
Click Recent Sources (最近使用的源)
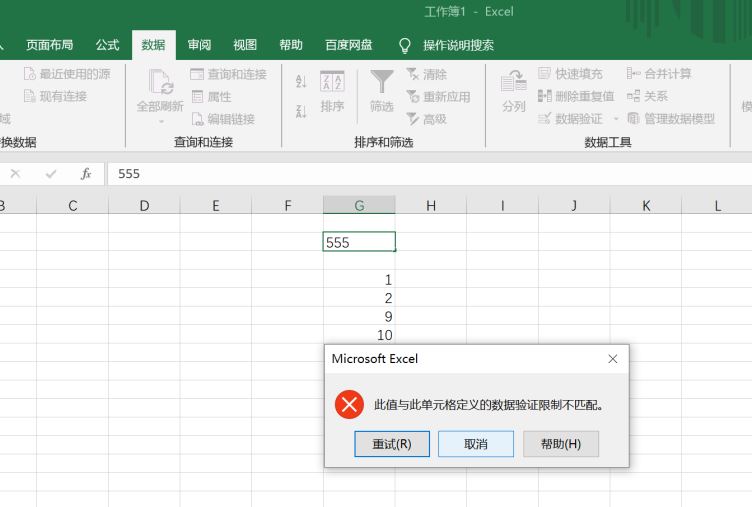click(x=67, y=74)
